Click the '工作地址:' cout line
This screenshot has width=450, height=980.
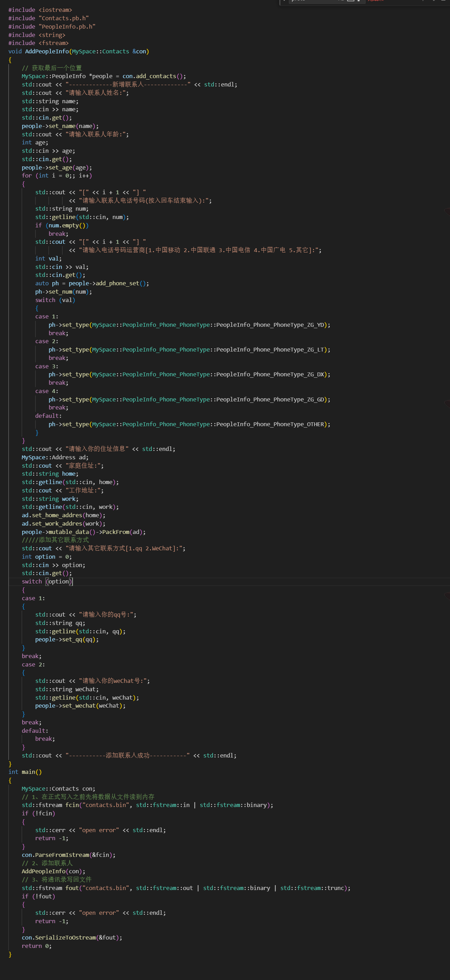(63, 490)
